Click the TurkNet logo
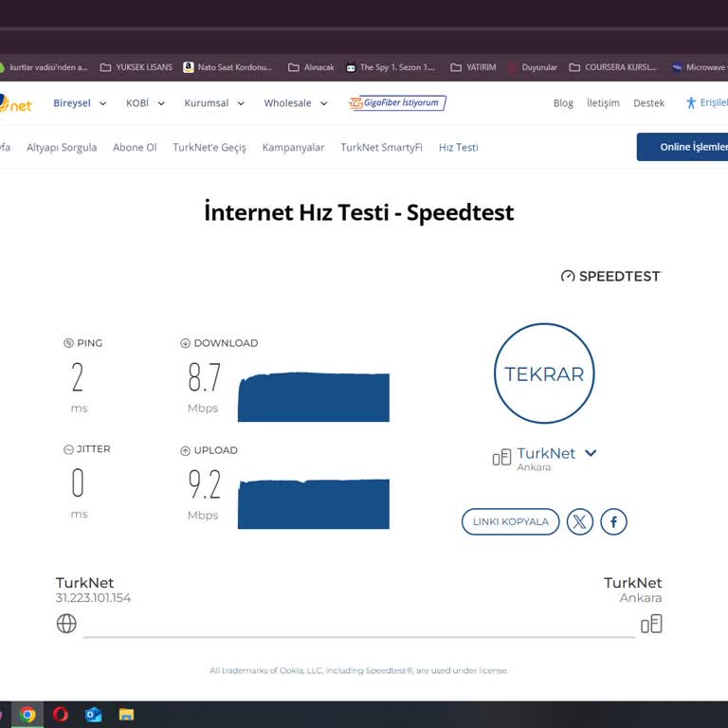The width and height of the screenshot is (728, 728). pos(15,103)
